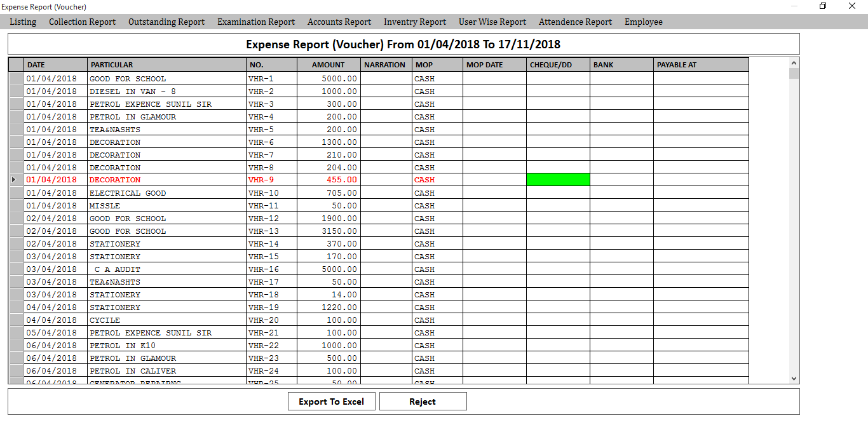Click the scroll up arrow of the grid
868x439 pixels.
tap(794, 63)
